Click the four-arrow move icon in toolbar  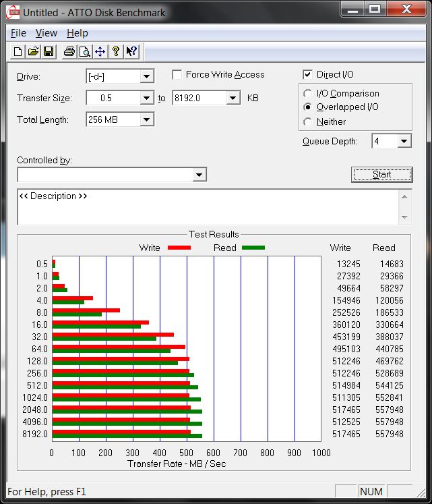coord(100,51)
